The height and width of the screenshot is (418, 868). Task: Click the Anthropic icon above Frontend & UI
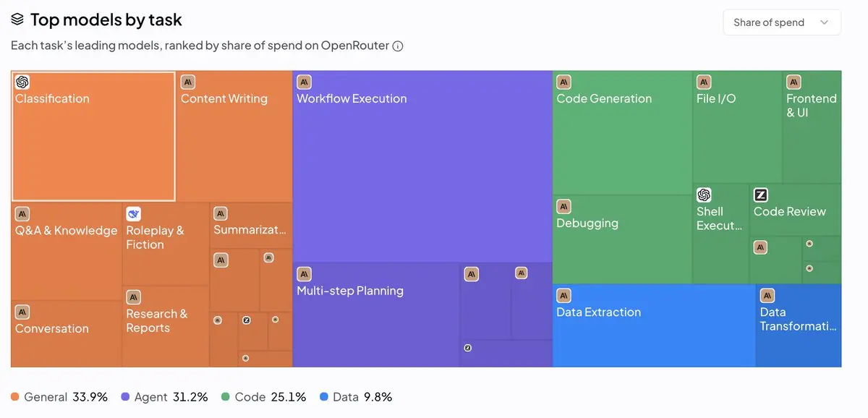pyautogui.click(x=793, y=82)
